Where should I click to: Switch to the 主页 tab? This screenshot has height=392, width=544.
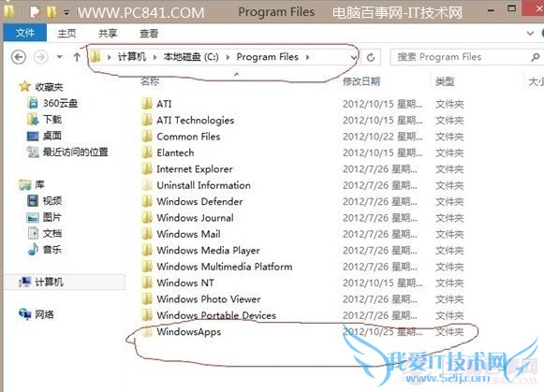(x=66, y=34)
